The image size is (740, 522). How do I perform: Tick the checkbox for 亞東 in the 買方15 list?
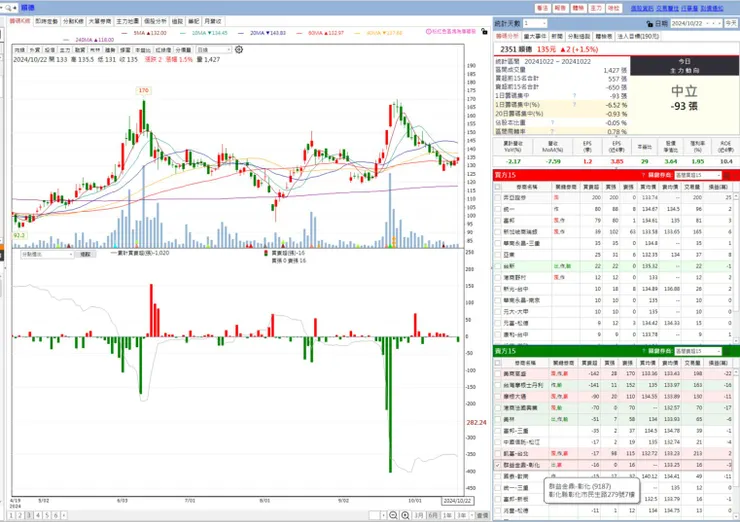497,255
